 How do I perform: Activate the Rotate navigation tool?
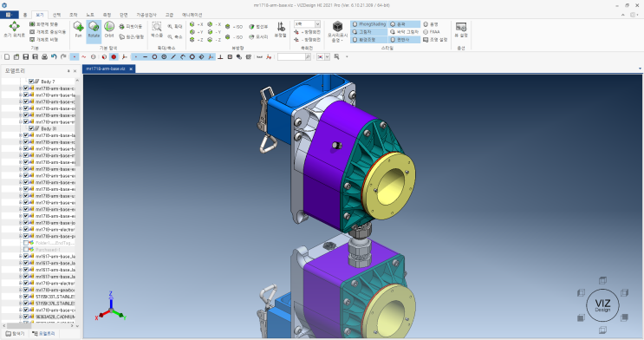pos(94,30)
